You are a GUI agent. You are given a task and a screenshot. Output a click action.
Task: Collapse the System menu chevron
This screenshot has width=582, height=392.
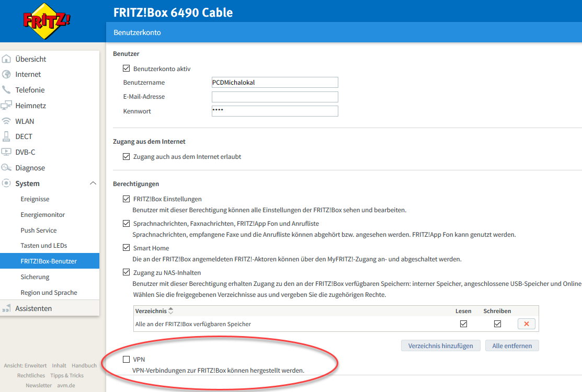pos(93,183)
